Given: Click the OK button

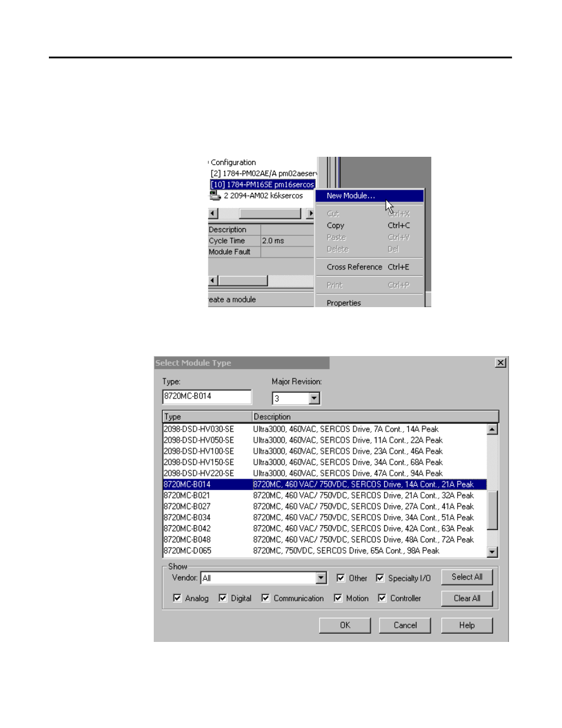Looking at the screenshot, I should click(x=345, y=625).
